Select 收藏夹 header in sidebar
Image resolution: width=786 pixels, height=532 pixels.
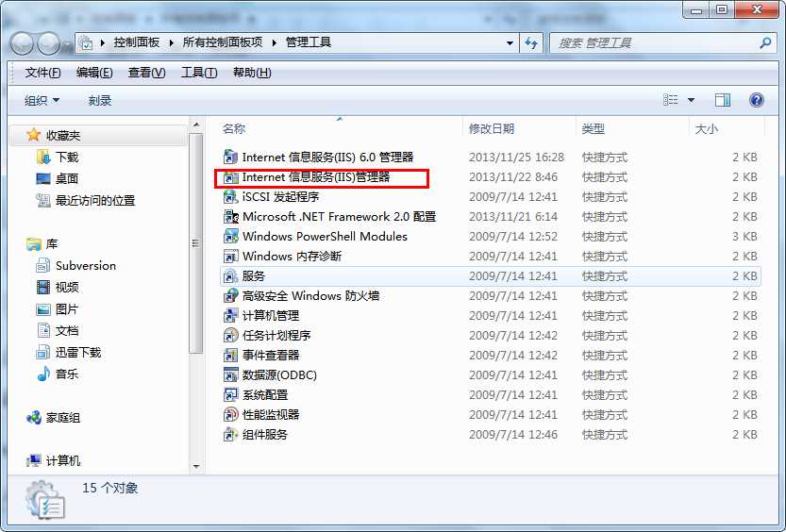(x=53, y=135)
